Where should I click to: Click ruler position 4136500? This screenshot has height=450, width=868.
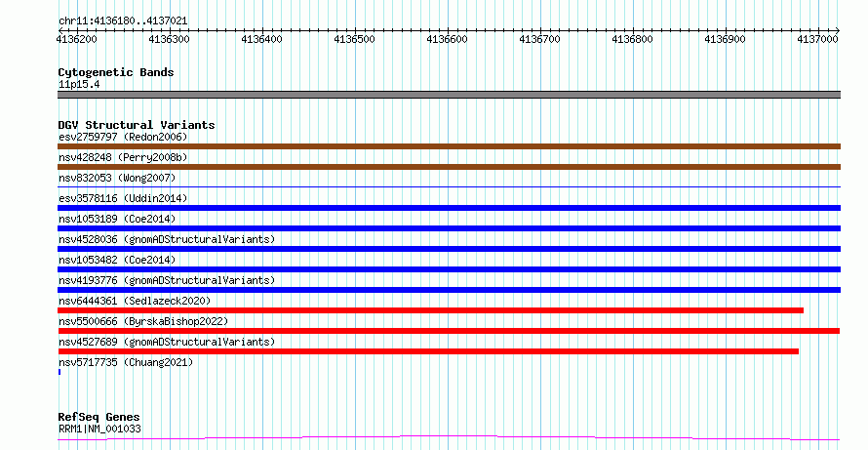pos(354,39)
